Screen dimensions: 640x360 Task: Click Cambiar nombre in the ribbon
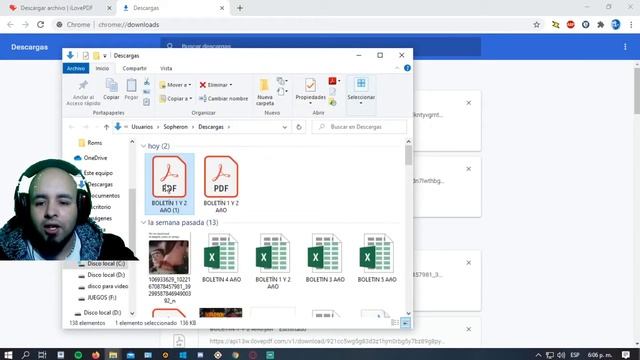point(224,99)
